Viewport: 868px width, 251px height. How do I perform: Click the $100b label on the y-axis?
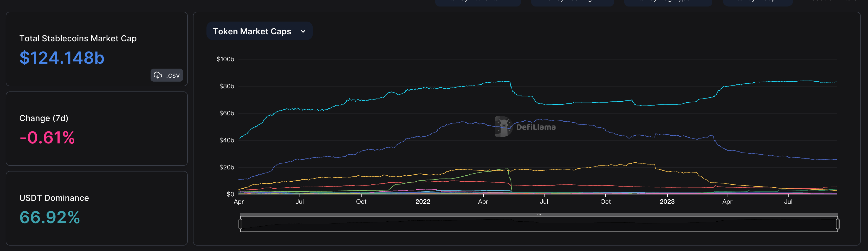click(x=225, y=59)
